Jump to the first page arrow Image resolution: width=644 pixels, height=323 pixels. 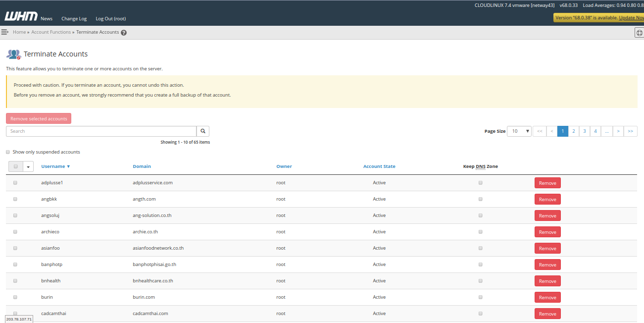tap(540, 131)
